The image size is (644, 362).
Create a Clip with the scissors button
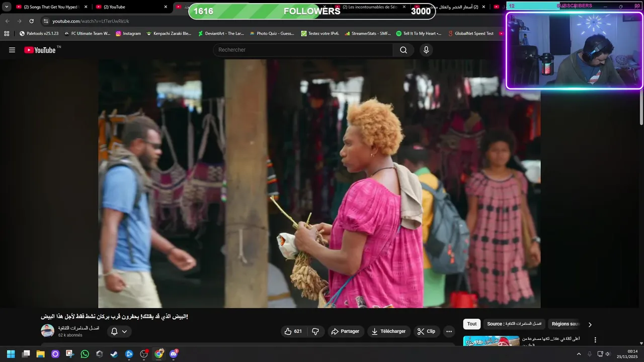[x=427, y=331]
